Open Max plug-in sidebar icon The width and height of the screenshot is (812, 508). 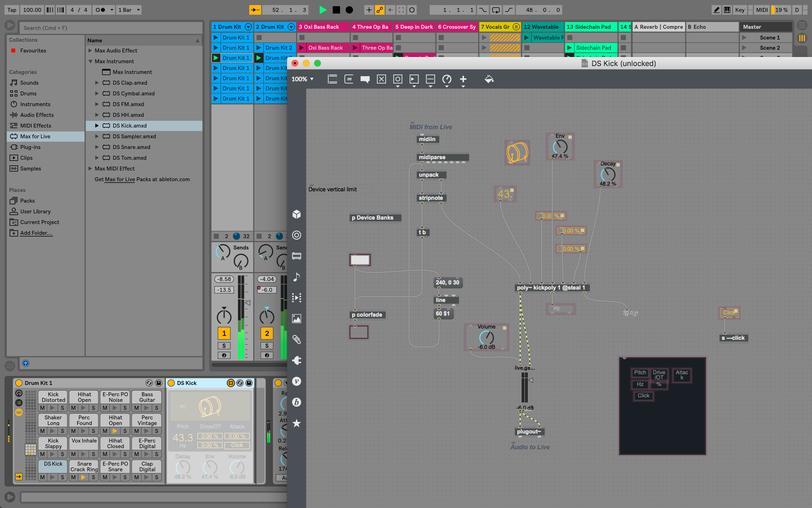[x=297, y=360]
